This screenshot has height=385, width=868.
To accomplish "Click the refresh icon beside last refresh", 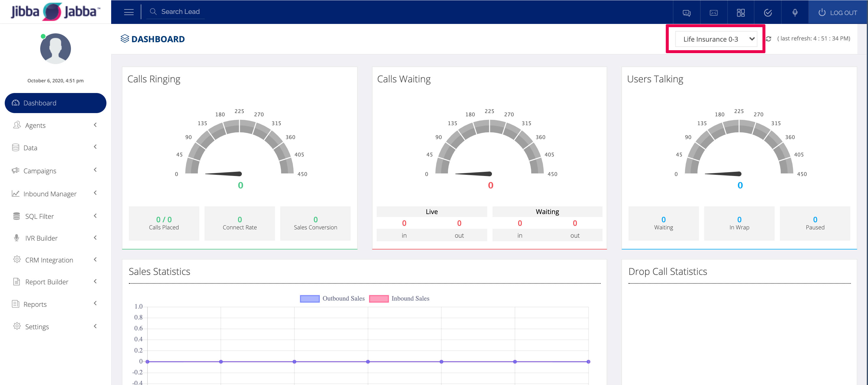I will (769, 39).
